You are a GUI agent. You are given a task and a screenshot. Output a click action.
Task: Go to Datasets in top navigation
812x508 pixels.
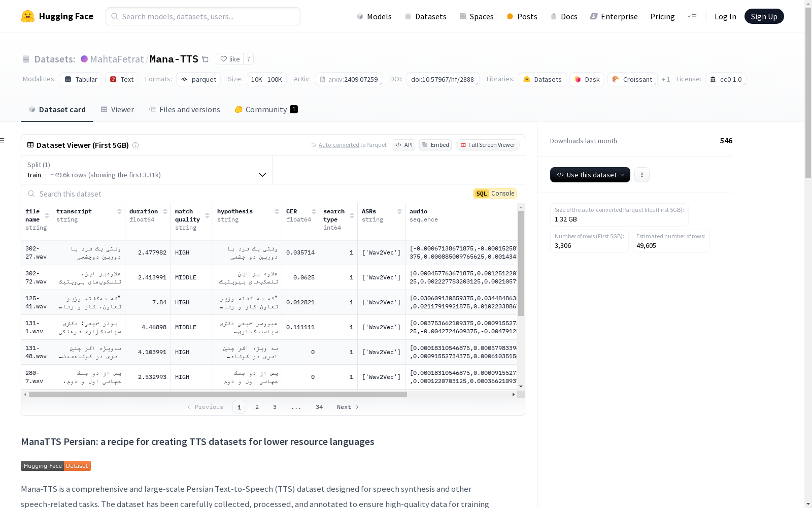coord(425,16)
